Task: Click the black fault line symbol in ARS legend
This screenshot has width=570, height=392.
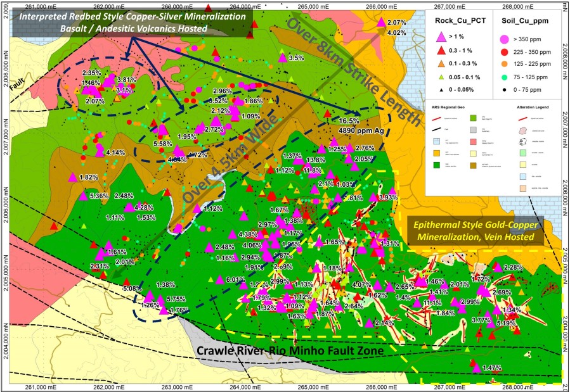Action: click(437, 130)
